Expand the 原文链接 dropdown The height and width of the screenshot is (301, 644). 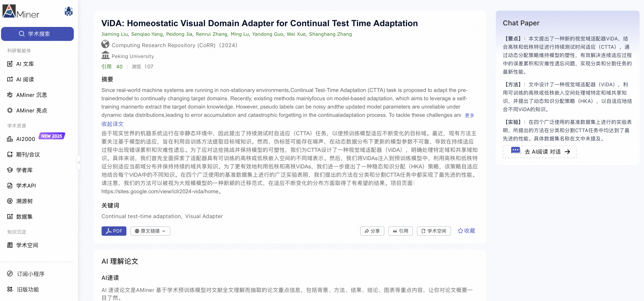pos(150,231)
